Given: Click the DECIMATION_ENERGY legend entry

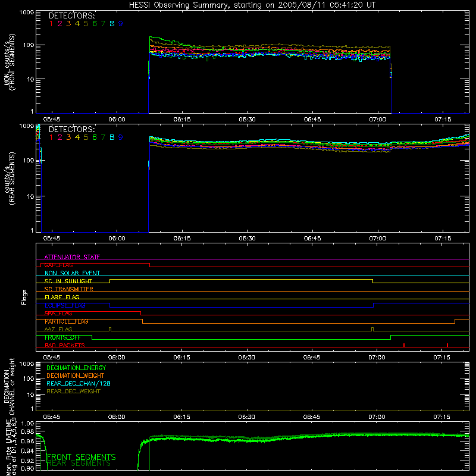Looking at the screenshot, I should (76, 368).
